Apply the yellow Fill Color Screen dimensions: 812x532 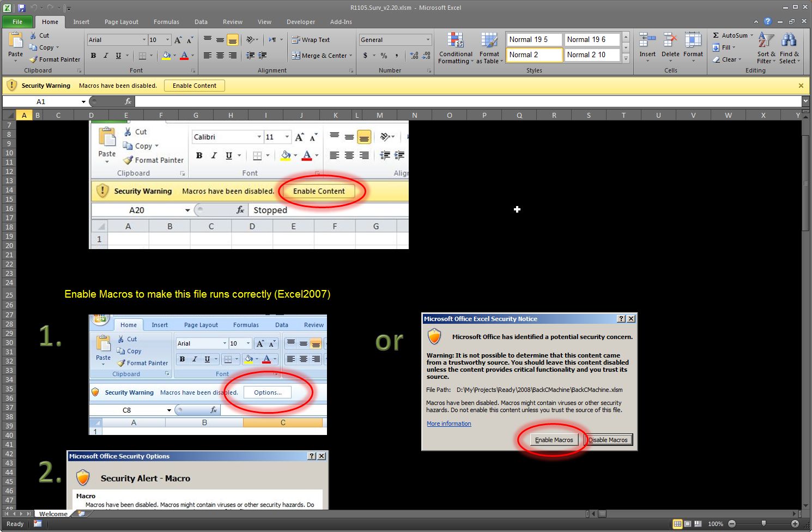[x=166, y=56]
